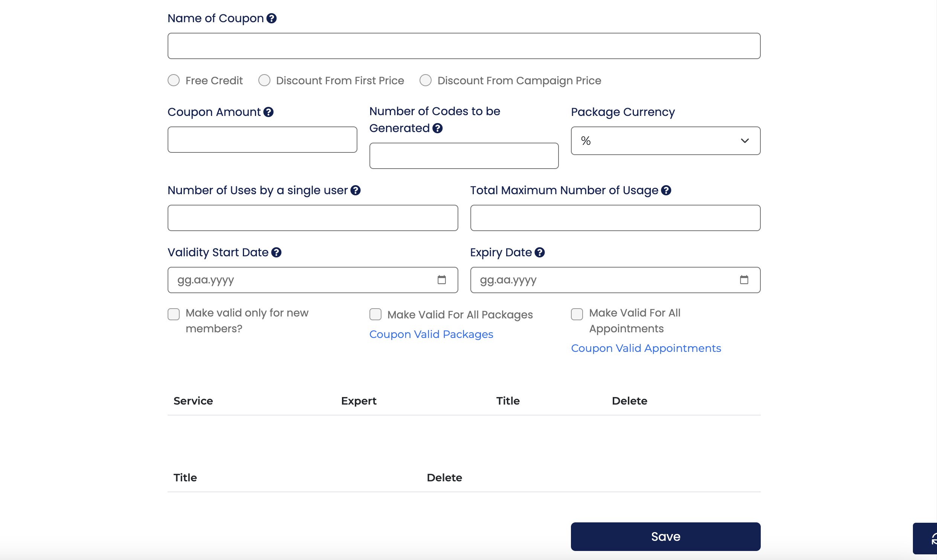937x560 pixels.
Task: Select the Free Credit radio option
Action: 174,80
